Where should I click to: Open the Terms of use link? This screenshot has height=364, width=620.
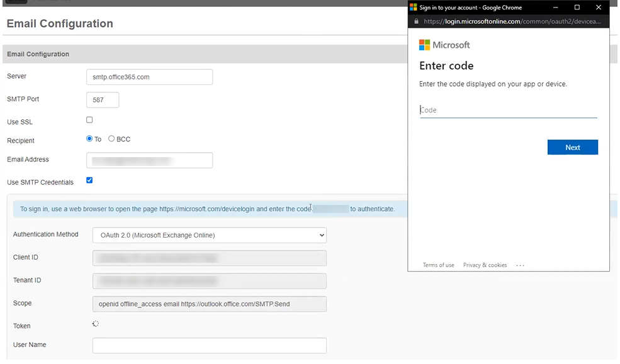coord(438,265)
